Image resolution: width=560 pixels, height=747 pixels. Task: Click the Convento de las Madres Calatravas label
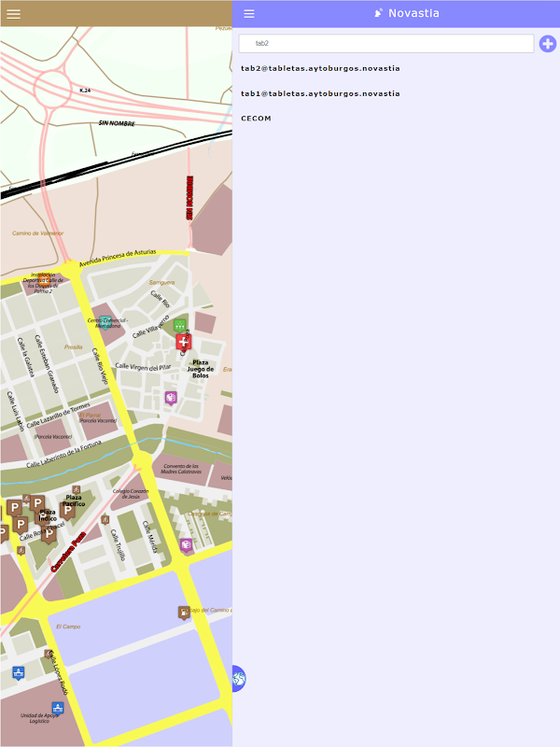pyautogui.click(x=181, y=469)
